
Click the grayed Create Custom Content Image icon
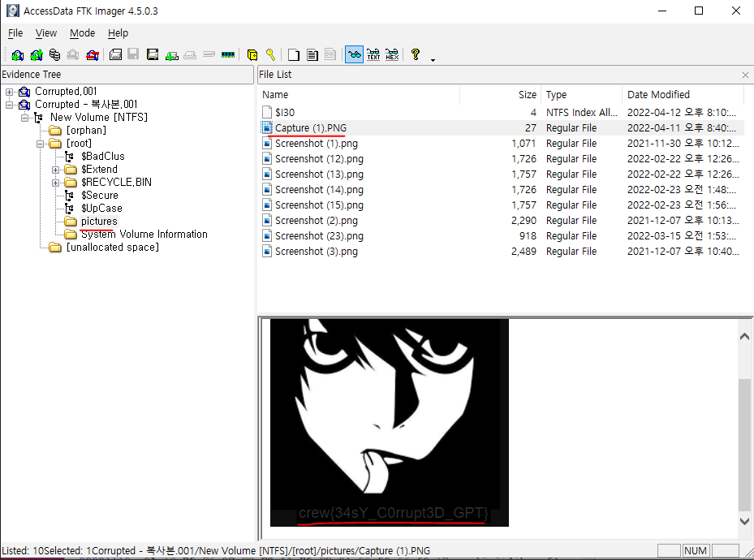pyautogui.click(x=191, y=55)
